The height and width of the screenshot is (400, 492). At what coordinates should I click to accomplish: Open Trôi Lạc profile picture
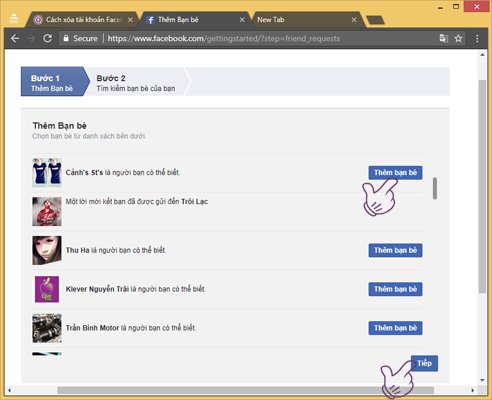(x=47, y=211)
